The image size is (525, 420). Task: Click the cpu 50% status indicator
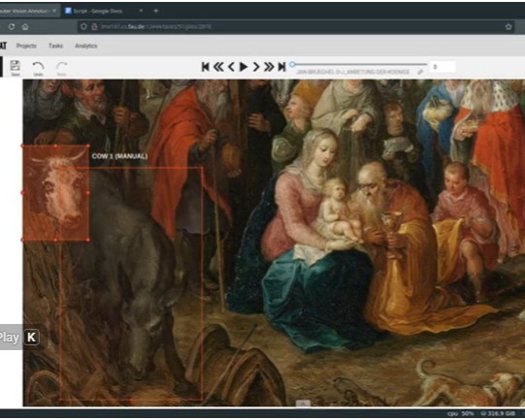[461, 413]
